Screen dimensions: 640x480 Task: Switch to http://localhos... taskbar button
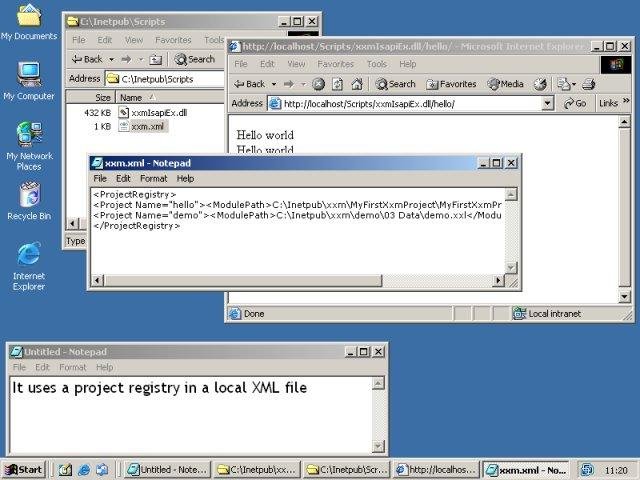pos(436,470)
